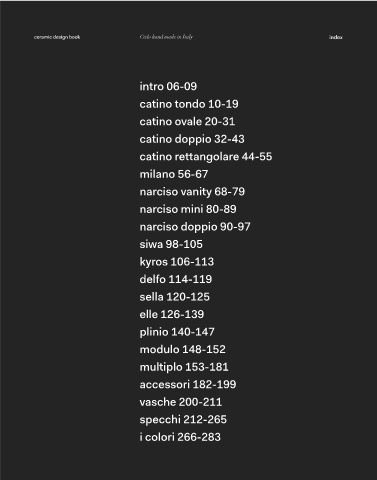Open narciso doppio 90-97 section
The width and height of the screenshot is (377, 480).
(195, 227)
